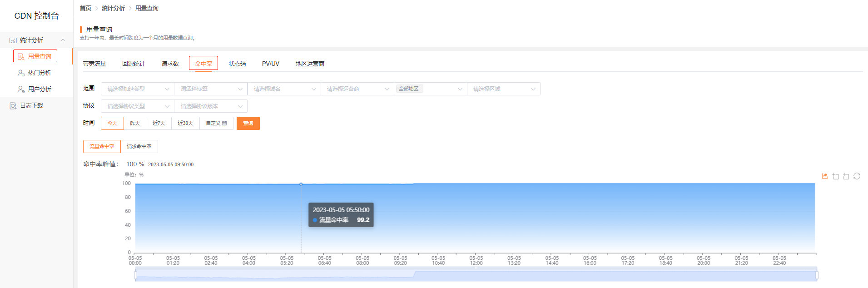The height and width of the screenshot is (288, 868).
Task: Select the 今天 time range
Action: click(x=112, y=123)
